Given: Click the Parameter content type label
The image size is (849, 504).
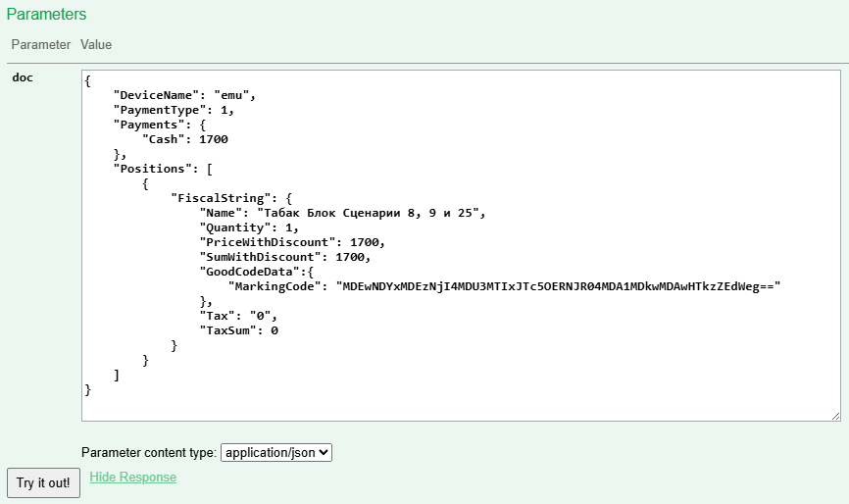Looking at the screenshot, I should point(149,452).
